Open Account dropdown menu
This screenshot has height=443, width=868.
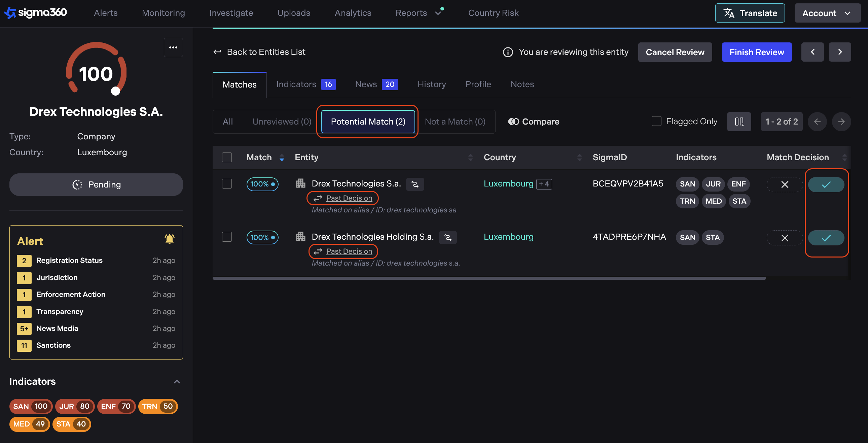(827, 13)
